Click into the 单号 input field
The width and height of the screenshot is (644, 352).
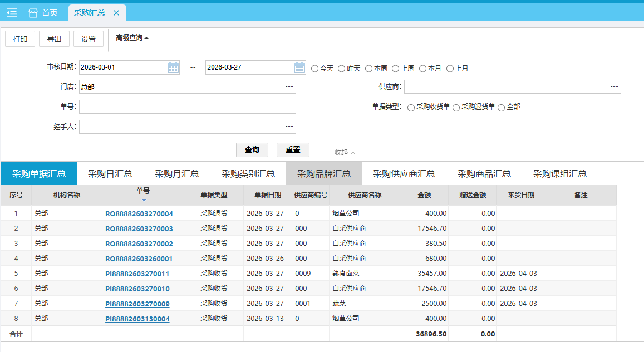tap(187, 107)
